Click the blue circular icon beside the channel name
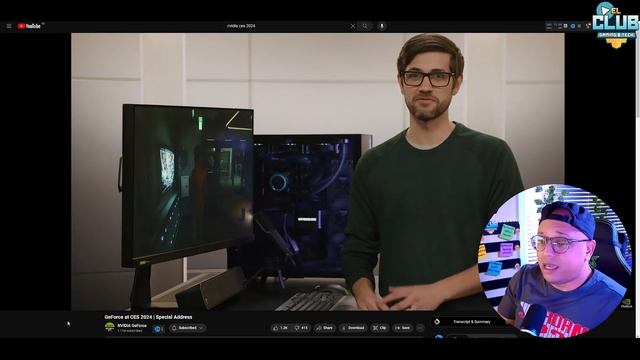 (158, 329)
